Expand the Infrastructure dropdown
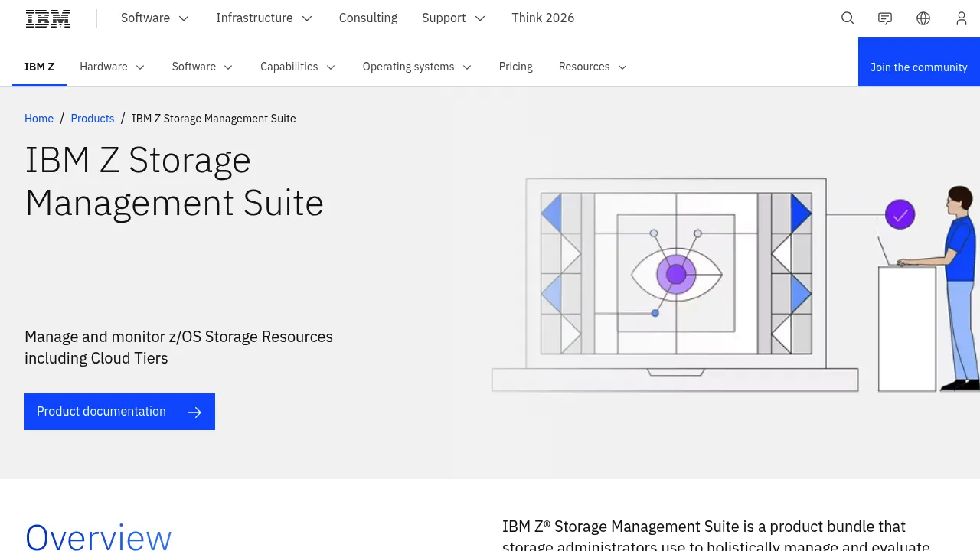 click(264, 18)
